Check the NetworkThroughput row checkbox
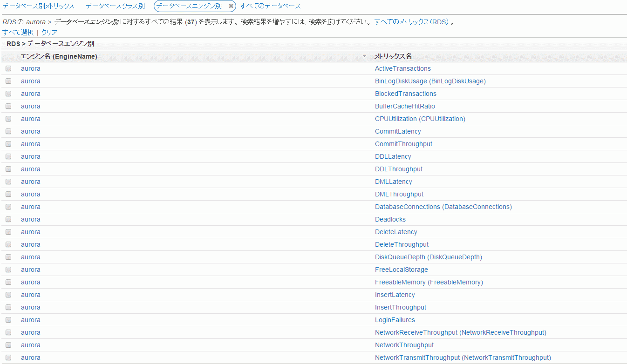 (8, 345)
